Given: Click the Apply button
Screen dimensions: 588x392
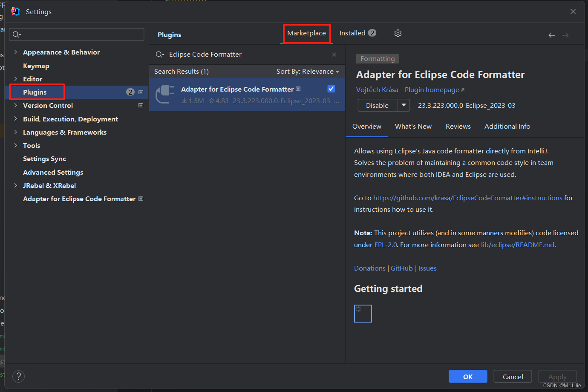Looking at the screenshot, I should 557,377.
